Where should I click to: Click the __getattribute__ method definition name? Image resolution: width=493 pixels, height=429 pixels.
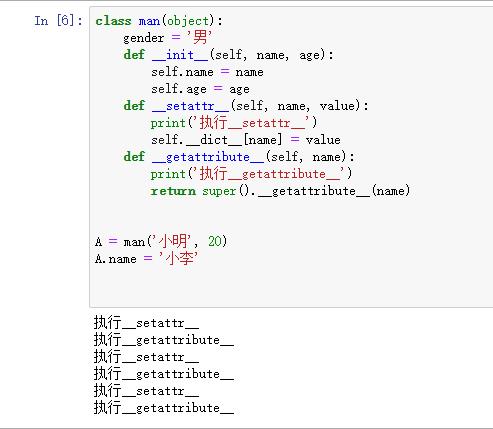pyautogui.click(x=208, y=157)
